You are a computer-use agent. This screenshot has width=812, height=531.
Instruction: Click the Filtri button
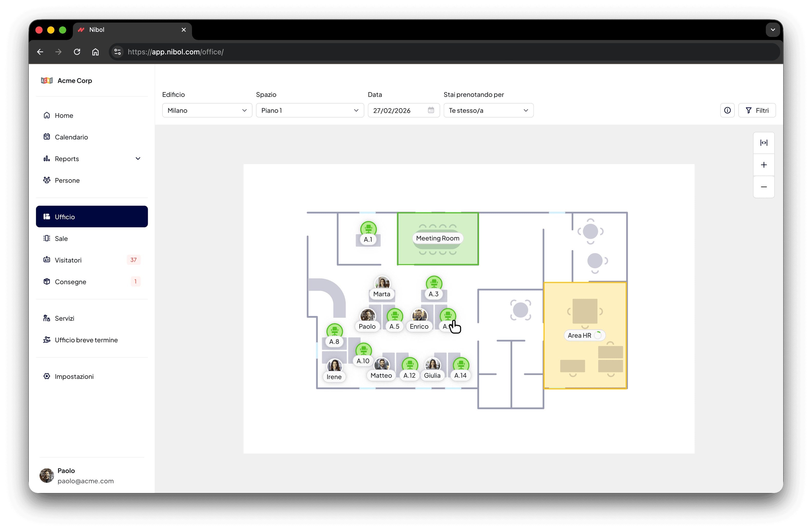coord(757,111)
